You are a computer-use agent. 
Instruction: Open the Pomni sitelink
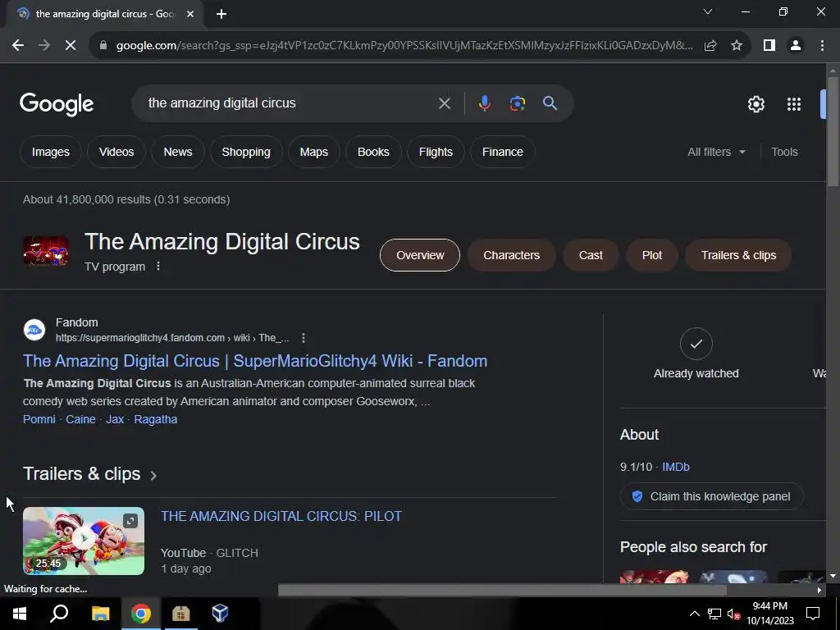[x=39, y=419]
